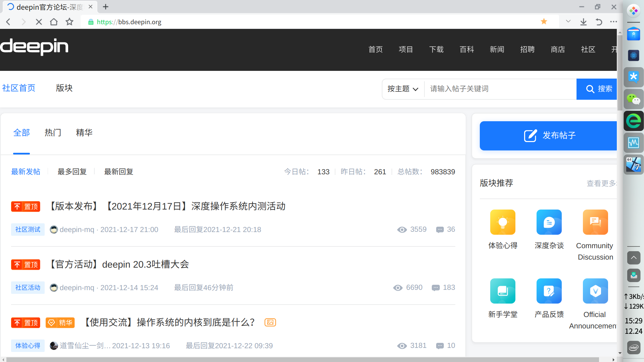644x362 pixels.
Task: Go back to the previous page
Action: 8,22
